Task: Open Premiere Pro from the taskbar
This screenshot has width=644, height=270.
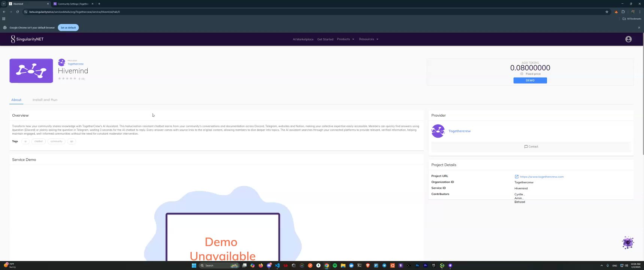Action: click(x=425, y=265)
